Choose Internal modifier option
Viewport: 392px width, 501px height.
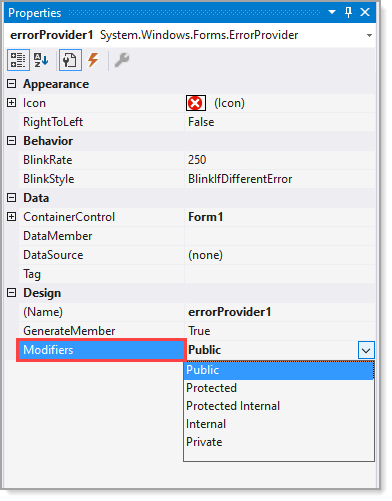pyautogui.click(x=279, y=424)
